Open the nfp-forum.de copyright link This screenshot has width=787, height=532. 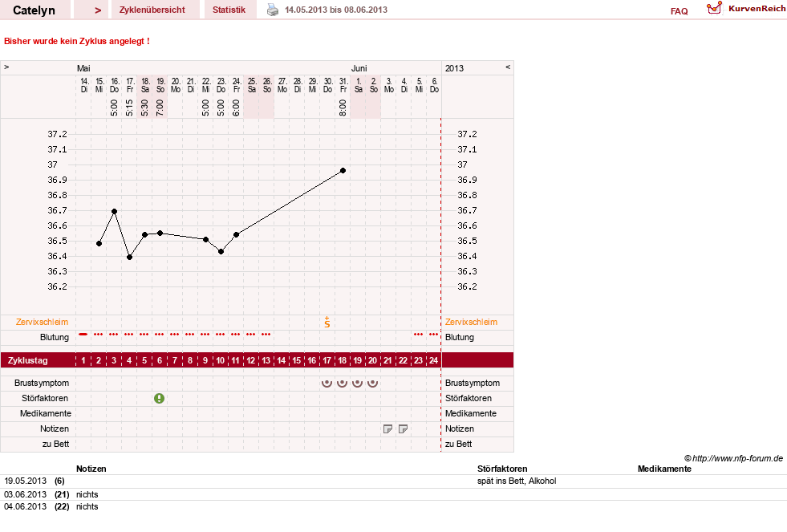[733, 458]
